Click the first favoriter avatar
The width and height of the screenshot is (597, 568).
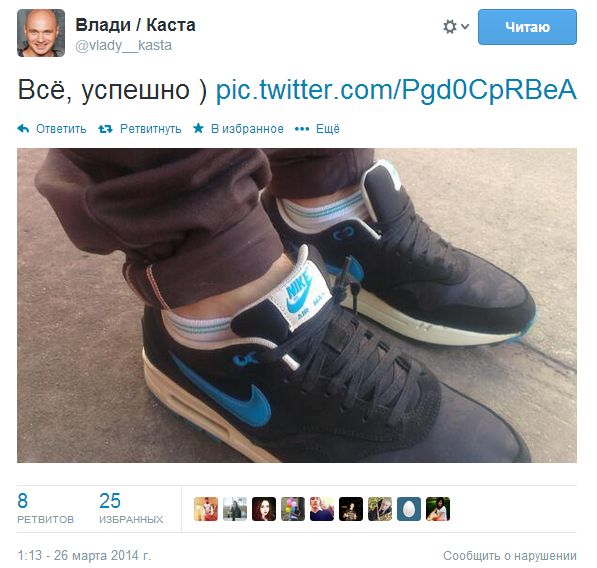click(x=206, y=509)
